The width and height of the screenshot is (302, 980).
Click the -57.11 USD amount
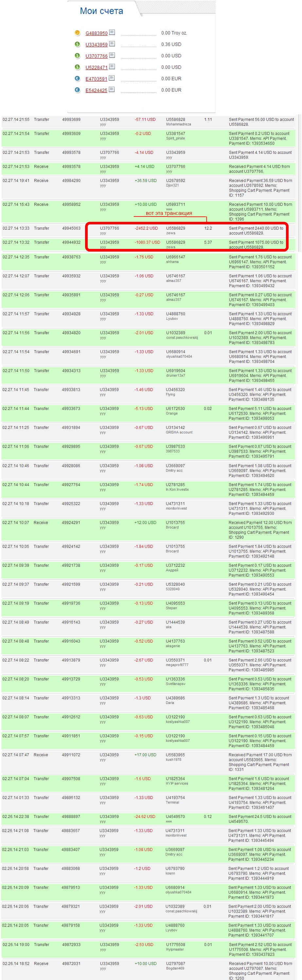pyautogui.click(x=145, y=120)
